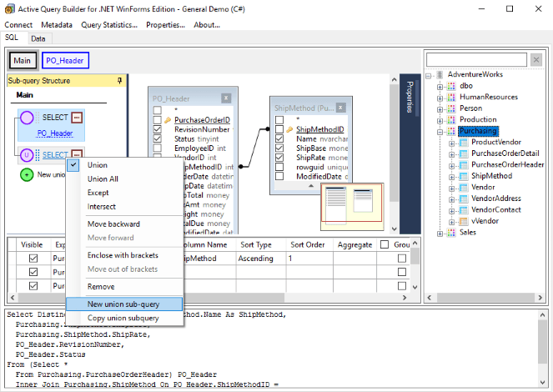
Task: Click the Ascending sort type cell
Action: pyautogui.click(x=260, y=259)
